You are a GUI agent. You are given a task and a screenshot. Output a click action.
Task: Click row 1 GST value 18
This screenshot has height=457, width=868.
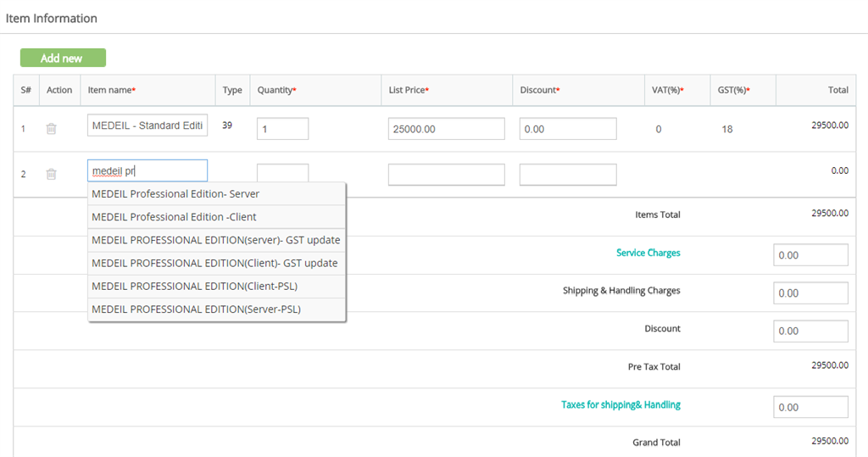[x=726, y=129]
